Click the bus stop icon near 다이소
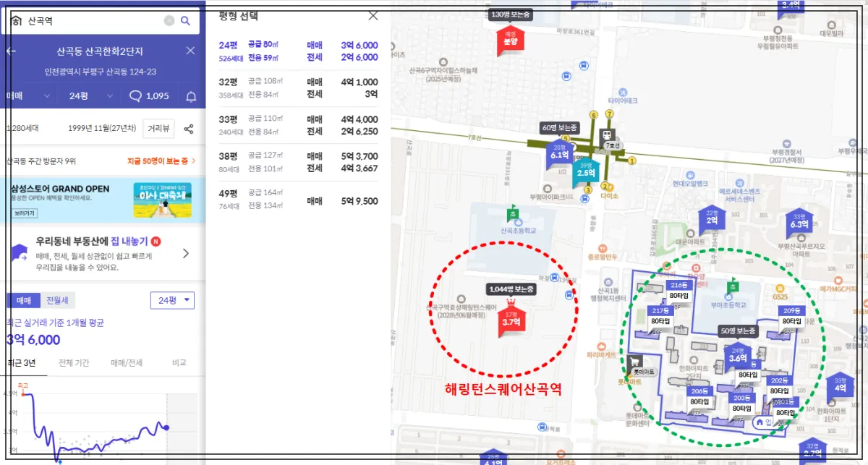Viewport: 868px width, 465px height. pyautogui.click(x=585, y=198)
